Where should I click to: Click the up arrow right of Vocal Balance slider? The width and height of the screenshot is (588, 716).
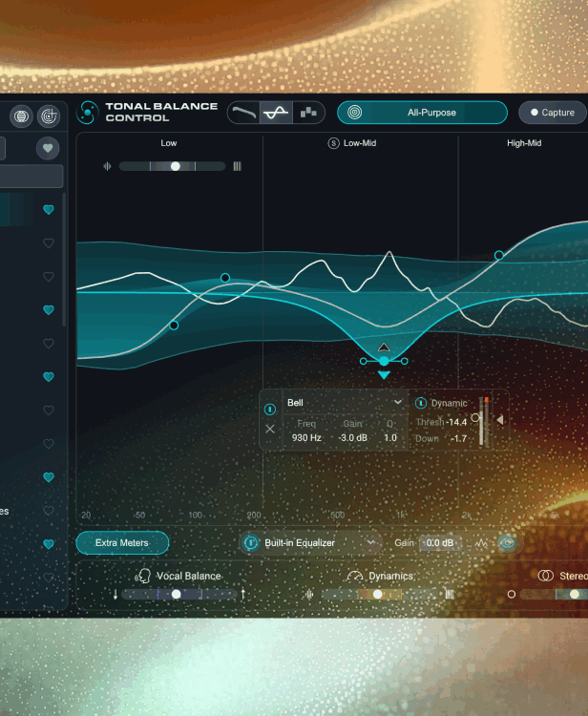pos(242,594)
